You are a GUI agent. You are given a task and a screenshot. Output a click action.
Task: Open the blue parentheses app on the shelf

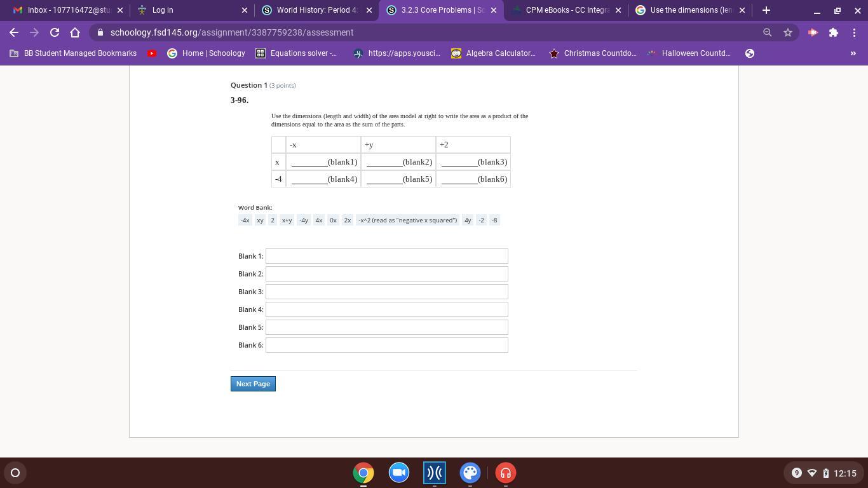(435, 473)
